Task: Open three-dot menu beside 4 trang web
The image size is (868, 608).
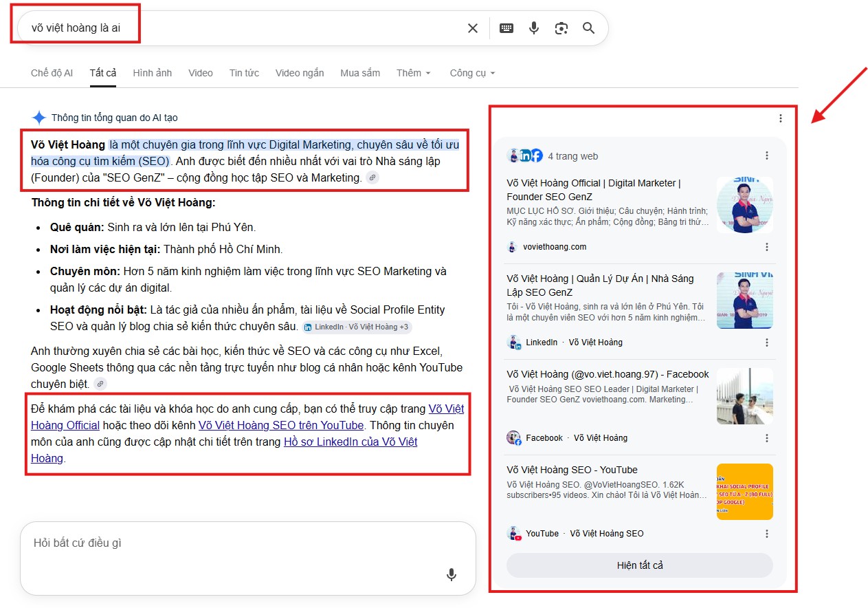Action: pyautogui.click(x=767, y=156)
